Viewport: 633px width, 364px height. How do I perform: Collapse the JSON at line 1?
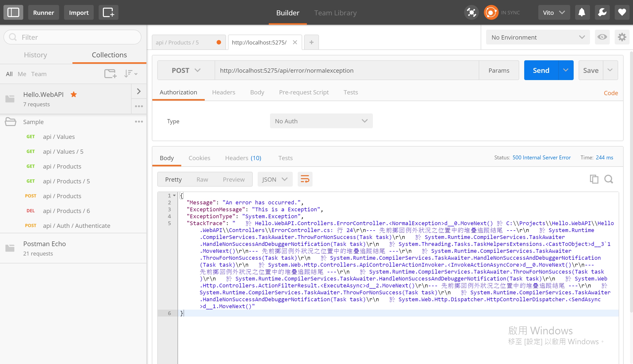174,195
